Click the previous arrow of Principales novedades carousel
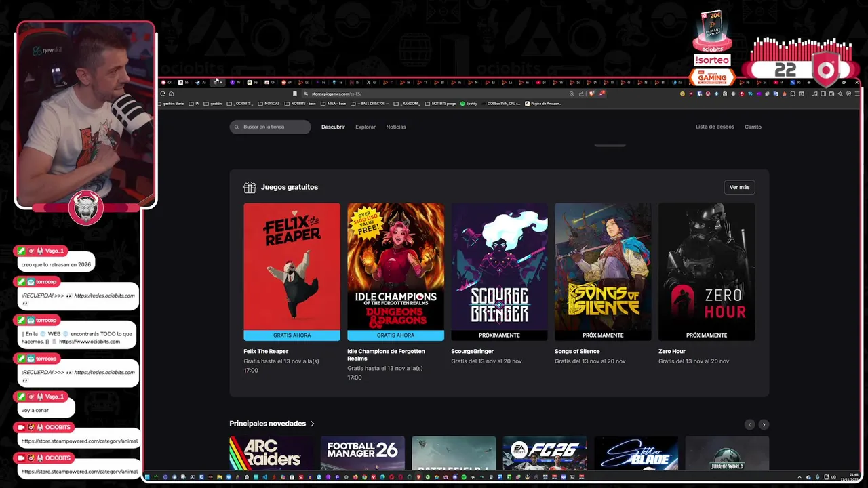Image resolution: width=868 pixels, height=488 pixels. [749, 424]
